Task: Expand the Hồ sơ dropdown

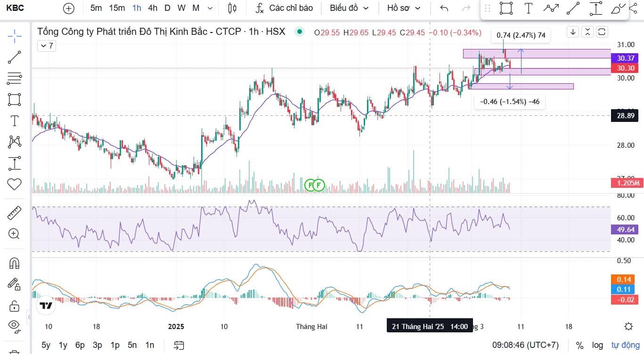Action: [404, 8]
